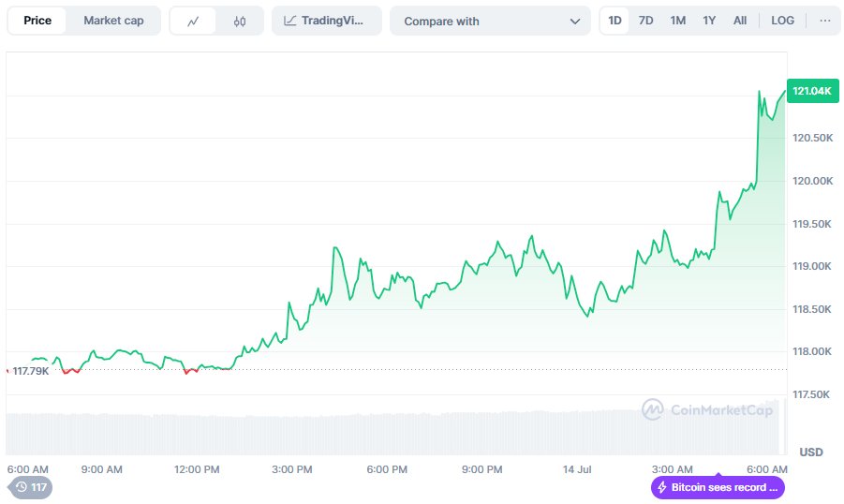The height and width of the screenshot is (504, 844).
Task: Click the 117.79K opening price label
Action: click(31, 371)
